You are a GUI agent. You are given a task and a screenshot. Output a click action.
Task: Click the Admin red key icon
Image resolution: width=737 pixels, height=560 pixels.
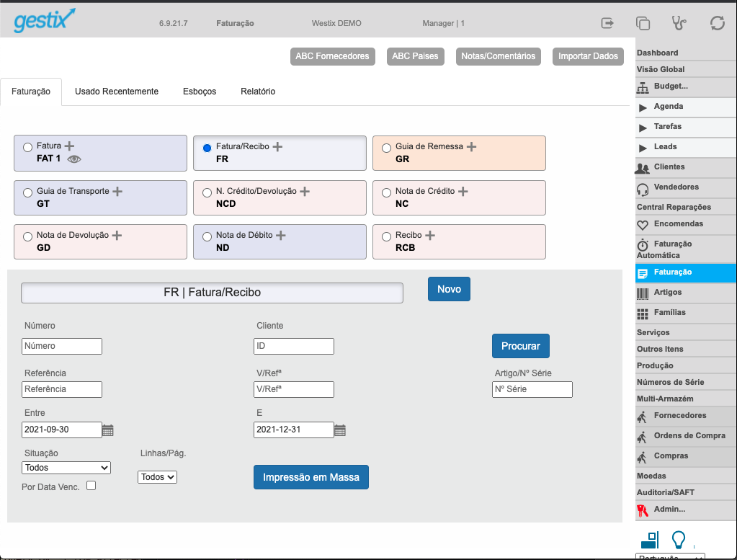pos(643,510)
